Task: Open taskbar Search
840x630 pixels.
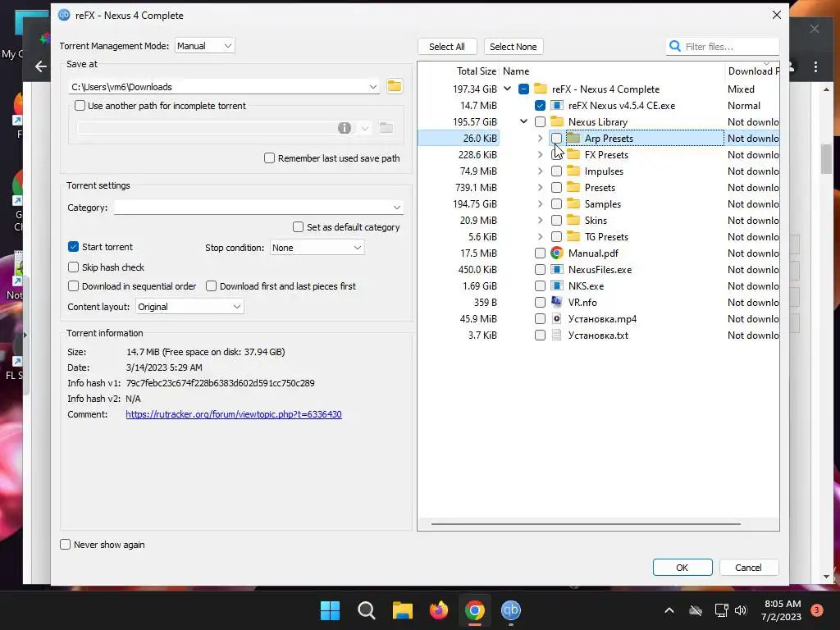Action: (x=367, y=610)
